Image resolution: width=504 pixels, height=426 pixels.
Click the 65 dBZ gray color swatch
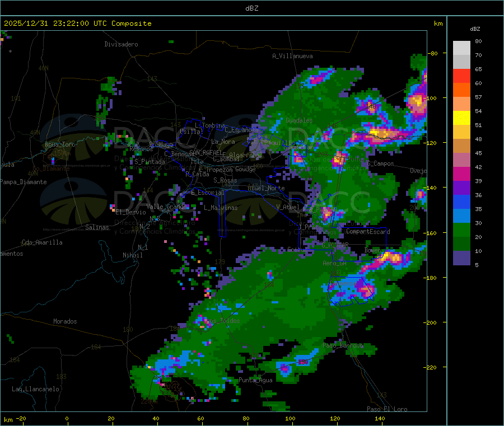point(461,62)
